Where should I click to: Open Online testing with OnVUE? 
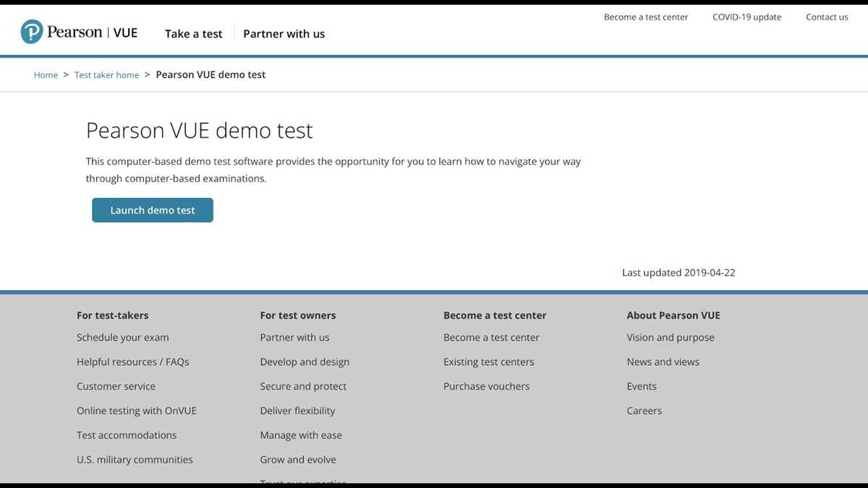[137, 411]
